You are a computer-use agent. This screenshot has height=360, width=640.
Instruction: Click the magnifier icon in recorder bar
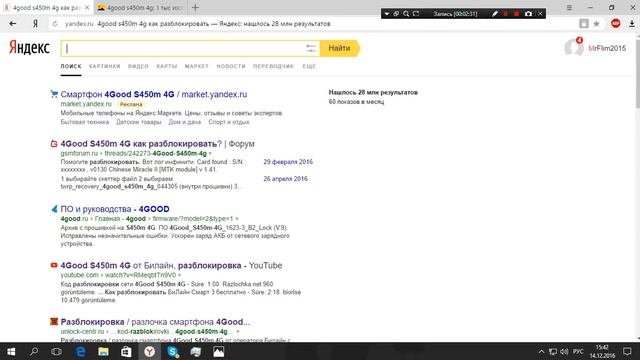[406, 14]
